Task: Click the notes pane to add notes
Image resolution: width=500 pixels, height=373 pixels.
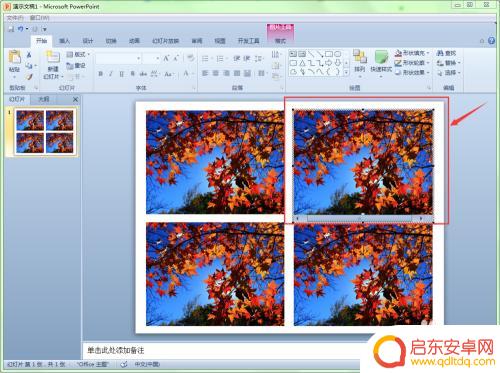Action: (224, 351)
